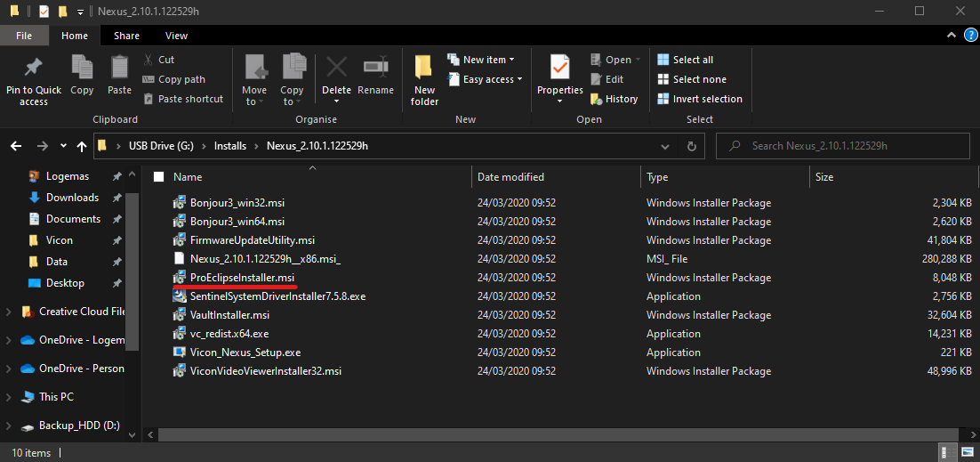Go back with the left arrow

[16, 146]
